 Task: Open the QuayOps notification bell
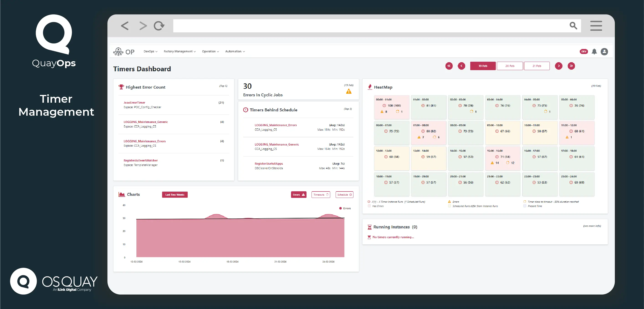595,51
